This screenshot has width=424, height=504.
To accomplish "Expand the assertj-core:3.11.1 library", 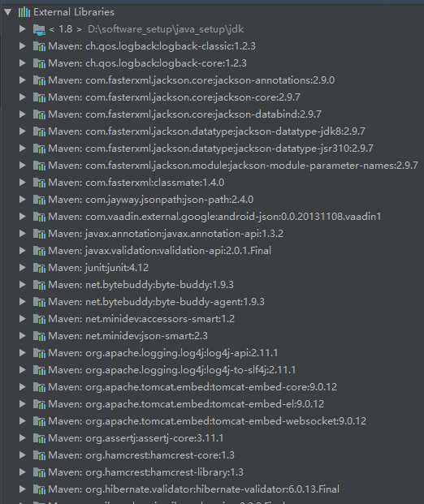I will click(23, 437).
